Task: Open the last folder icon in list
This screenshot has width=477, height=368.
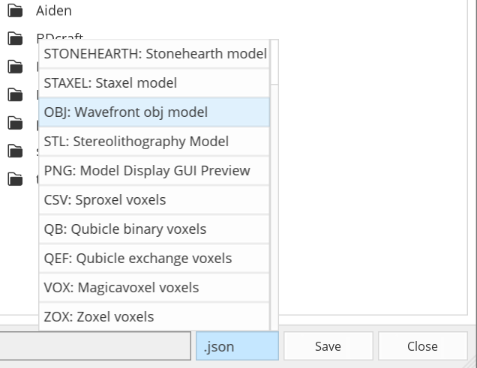Action: pyautogui.click(x=15, y=179)
